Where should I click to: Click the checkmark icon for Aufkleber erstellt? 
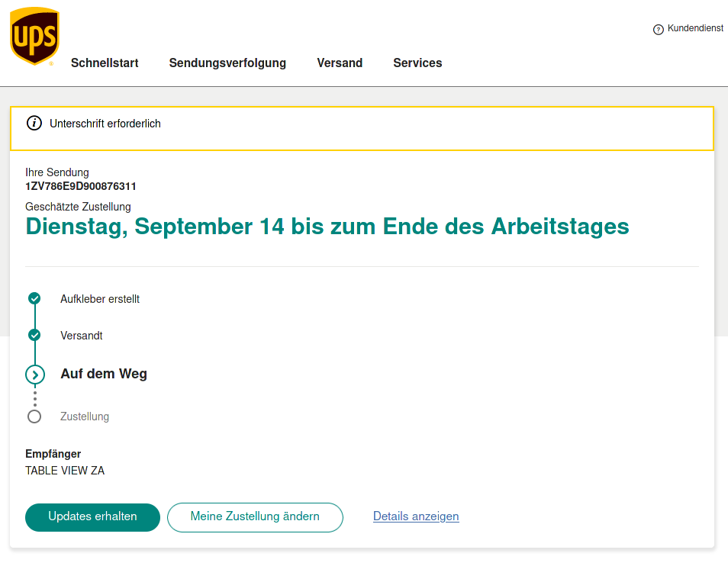coord(34,298)
